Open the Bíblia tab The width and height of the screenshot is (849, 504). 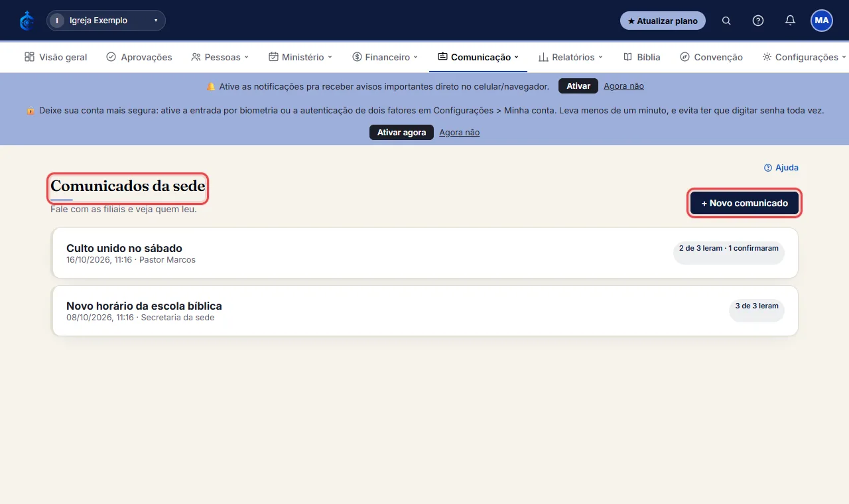point(642,57)
